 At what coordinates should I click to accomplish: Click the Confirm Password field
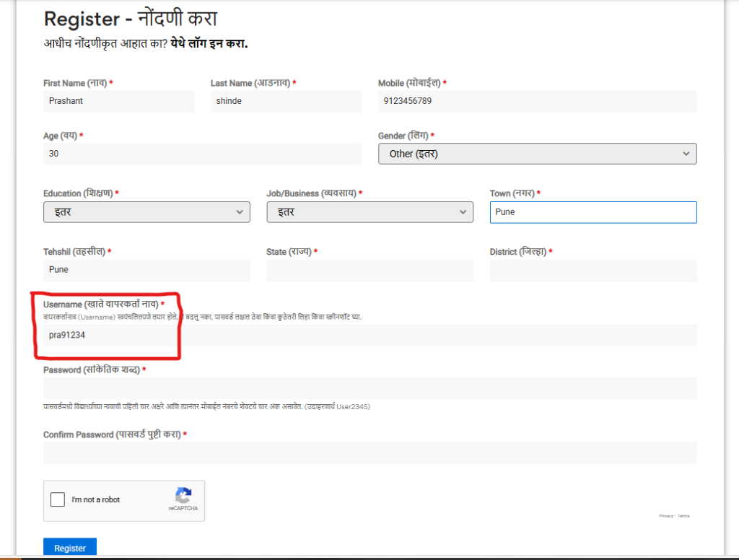coord(369,453)
